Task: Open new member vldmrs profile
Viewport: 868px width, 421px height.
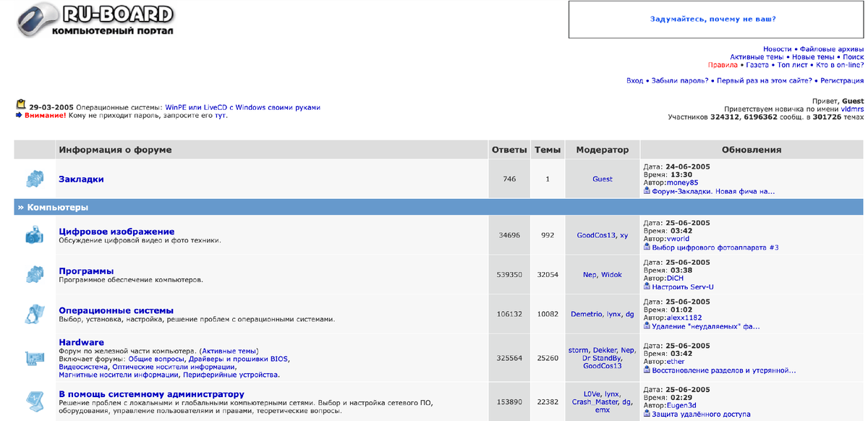Action: point(851,108)
